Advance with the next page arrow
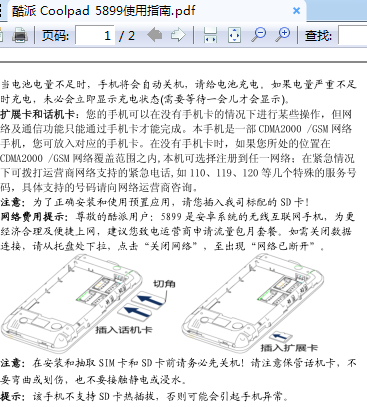Image resolution: width=367 pixels, height=407 pixels. [x=178, y=35]
